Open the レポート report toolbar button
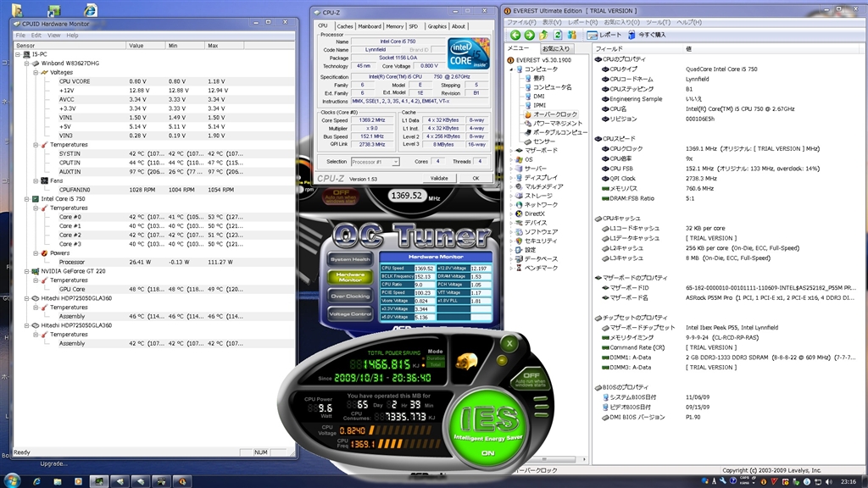 pos(604,35)
